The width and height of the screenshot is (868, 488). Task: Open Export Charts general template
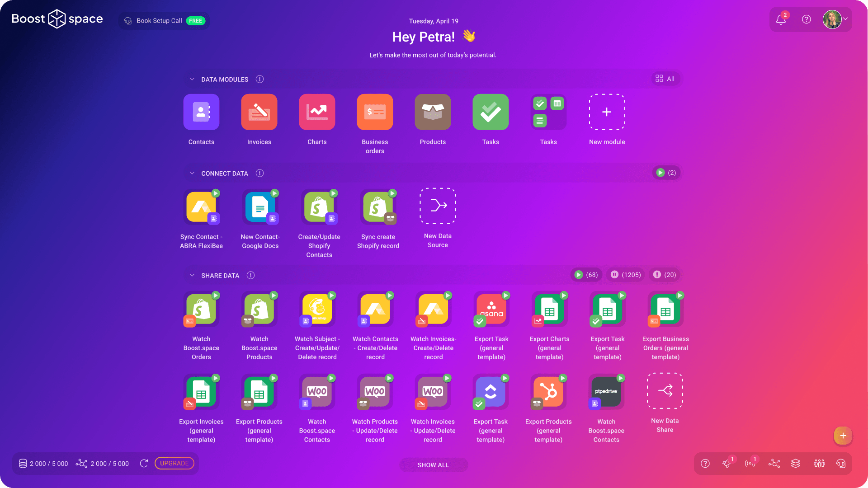pos(549,309)
